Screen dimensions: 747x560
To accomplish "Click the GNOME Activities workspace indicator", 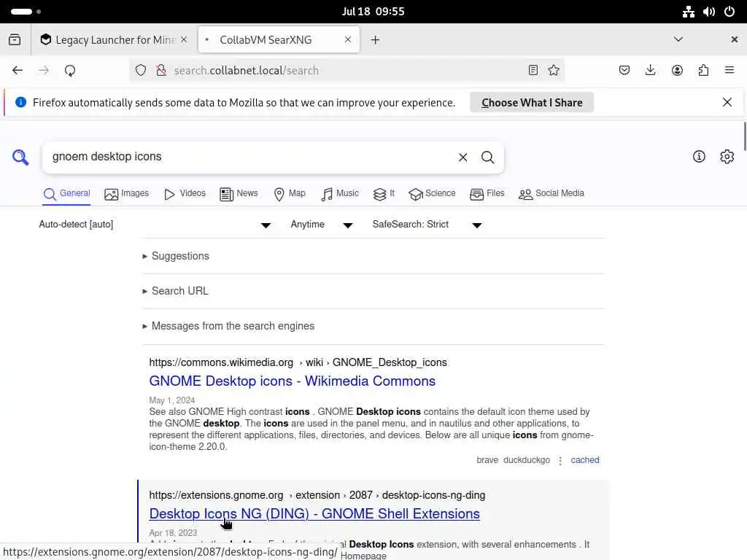I will pos(26,12).
